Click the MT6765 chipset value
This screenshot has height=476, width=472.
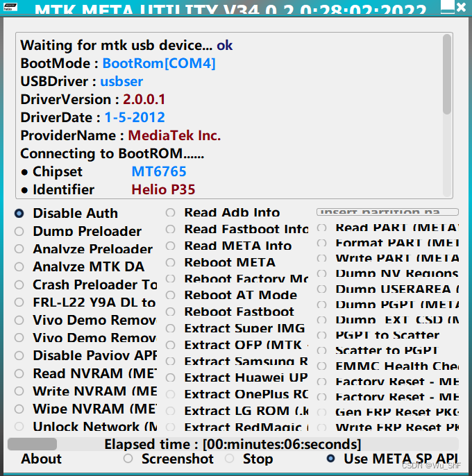click(x=159, y=172)
